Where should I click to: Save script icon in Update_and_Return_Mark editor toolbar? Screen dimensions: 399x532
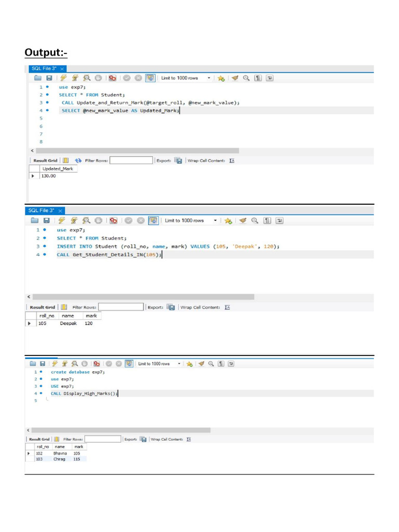[49, 78]
